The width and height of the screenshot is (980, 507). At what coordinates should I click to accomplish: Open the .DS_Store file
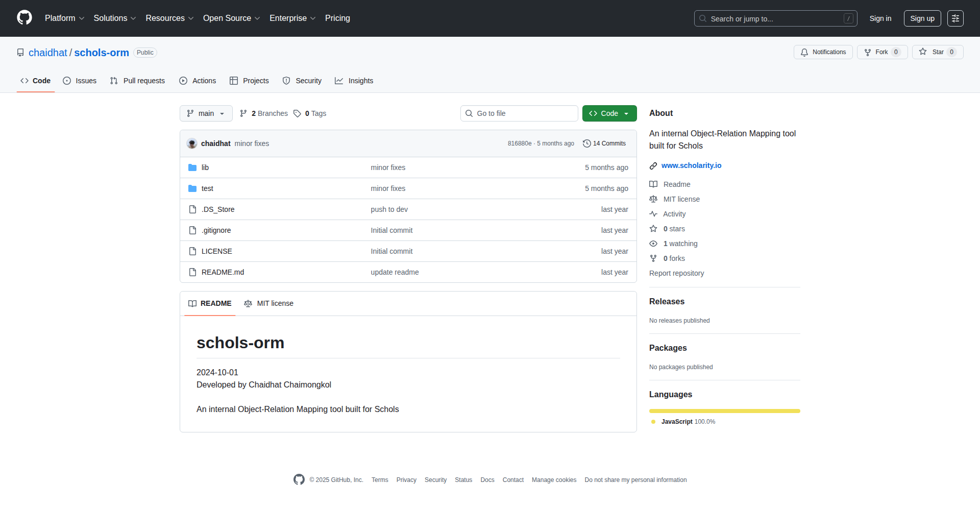(x=218, y=209)
